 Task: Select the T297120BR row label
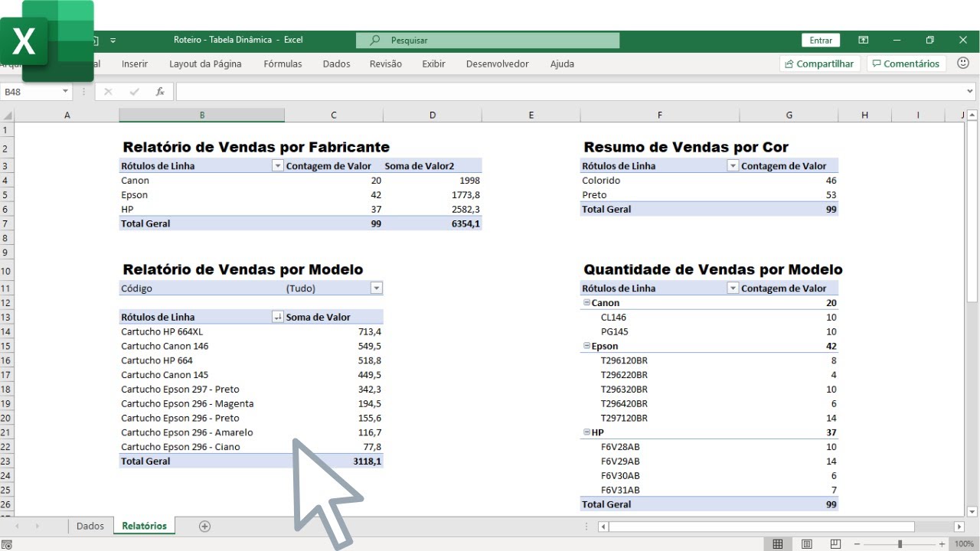pos(624,418)
